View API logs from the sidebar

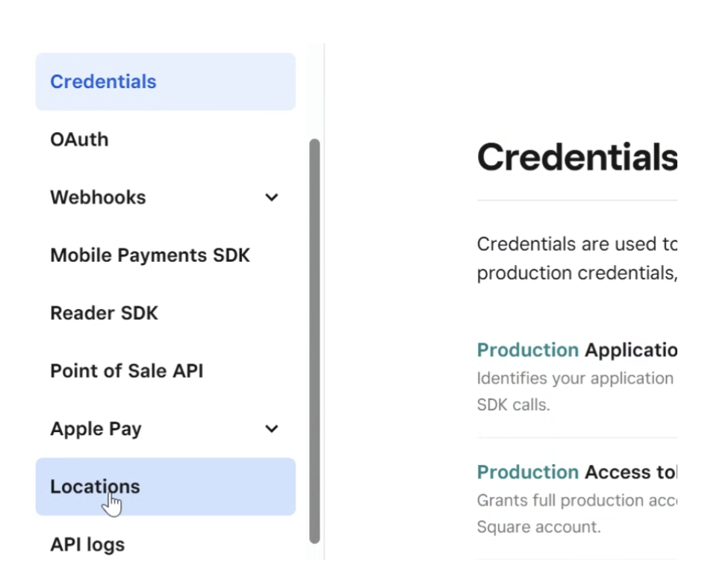coord(87,545)
